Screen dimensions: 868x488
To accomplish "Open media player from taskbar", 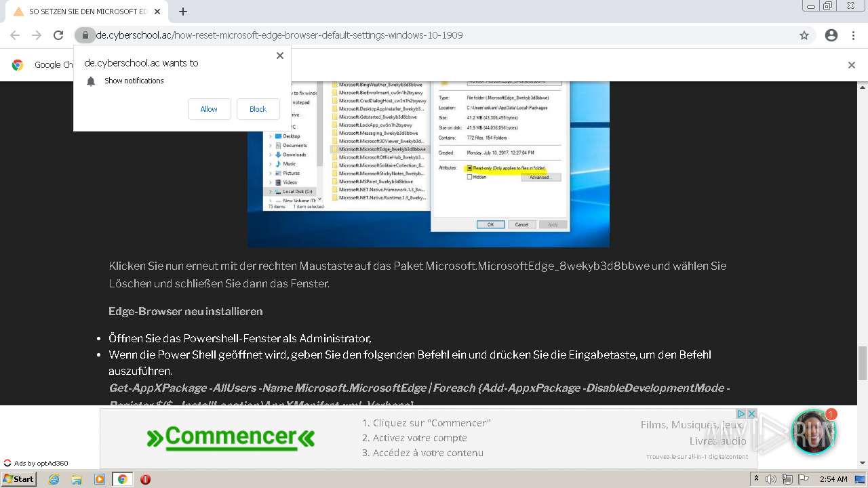I will [x=100, y=479].
